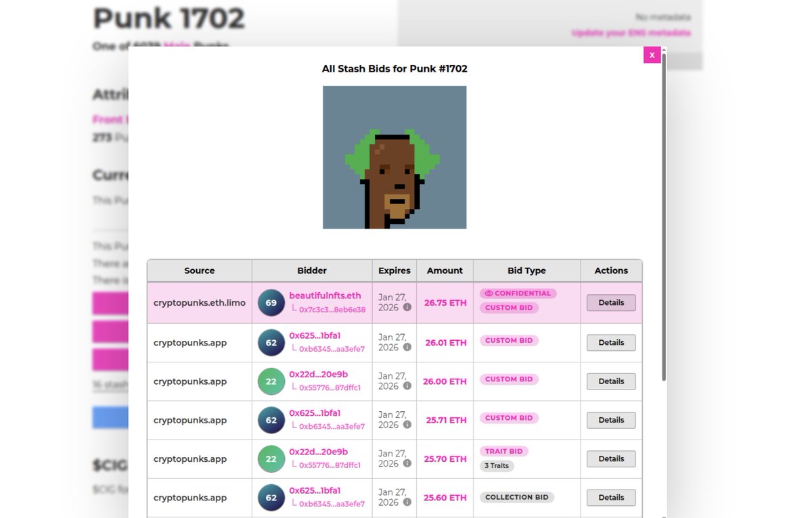This screenshot has width=812, height=518.
Task: Close the All Stash Bids dialog
Action: pyautogui.click(x=652, y=55)
